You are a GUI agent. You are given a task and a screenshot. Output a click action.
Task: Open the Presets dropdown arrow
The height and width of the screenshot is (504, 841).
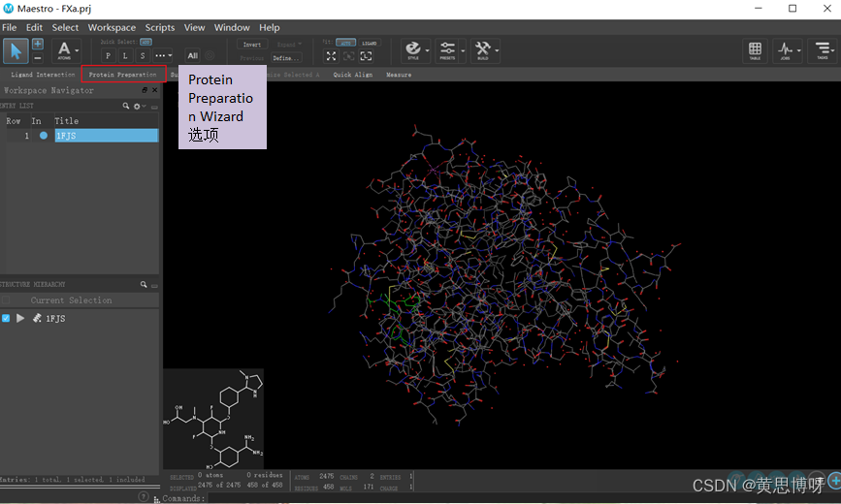click(463, 51)
